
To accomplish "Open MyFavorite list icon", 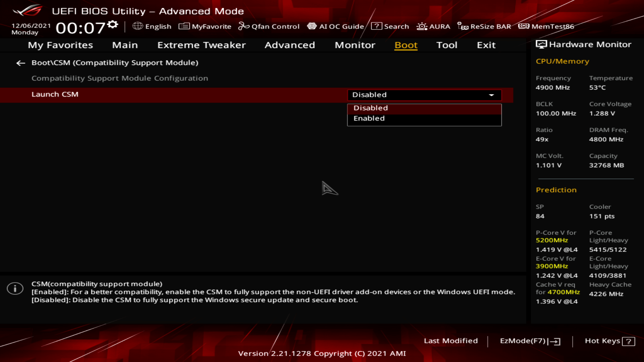I will (x=184, y=26).
